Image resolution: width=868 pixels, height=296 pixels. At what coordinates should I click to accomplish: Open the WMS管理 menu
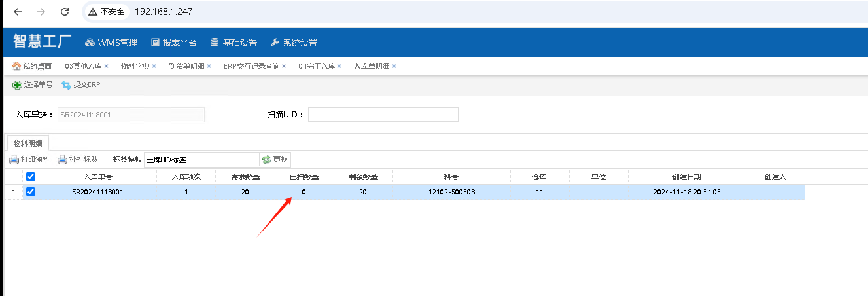click(x=111, y=43)
